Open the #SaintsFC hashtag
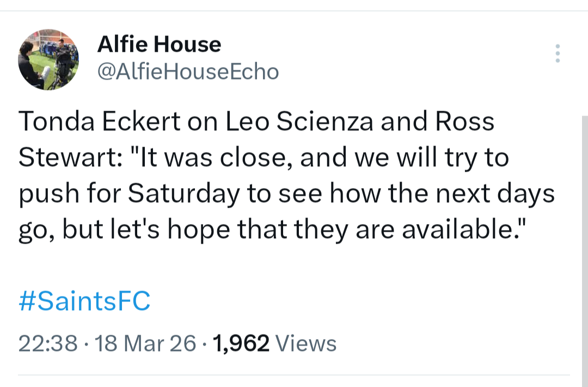This screenshot has height=387, width=588. 84,301
